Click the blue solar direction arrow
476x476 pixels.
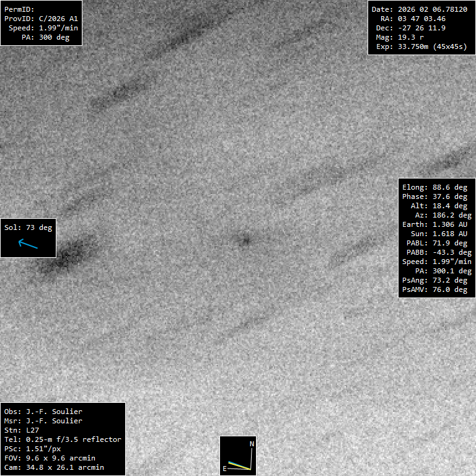[28, 244]
